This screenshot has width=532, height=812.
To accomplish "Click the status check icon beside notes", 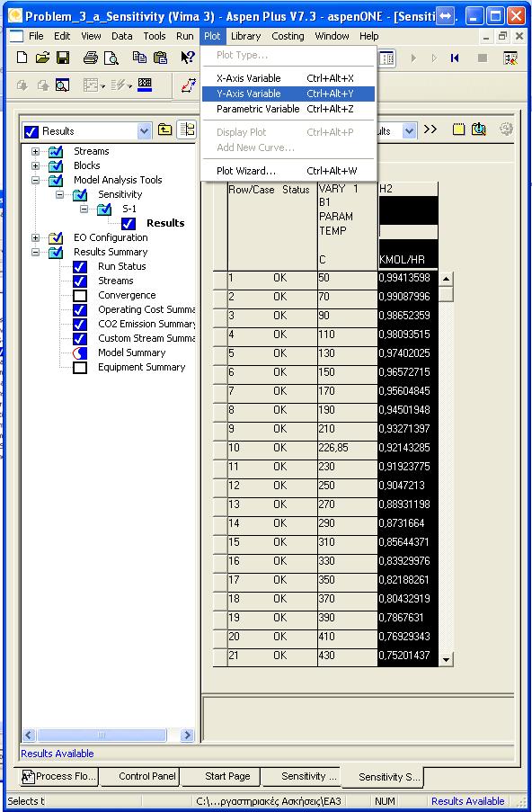I will (479, 129).
